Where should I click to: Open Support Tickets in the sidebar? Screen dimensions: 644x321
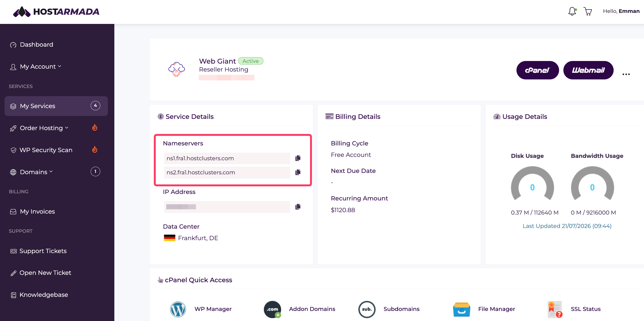click(x=43, y=251)
